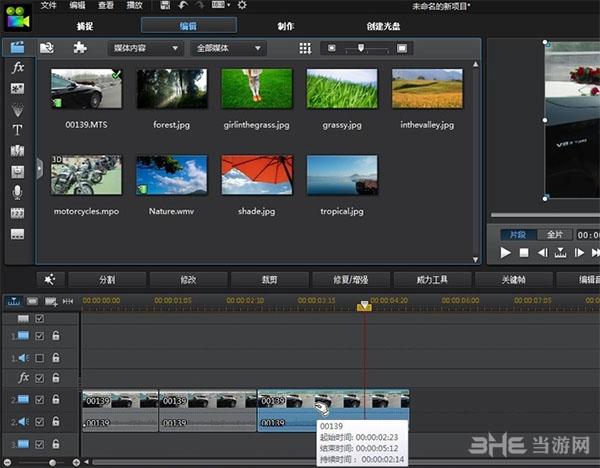
Task: Click the library scroll down arrow
Action: (475, 259)
